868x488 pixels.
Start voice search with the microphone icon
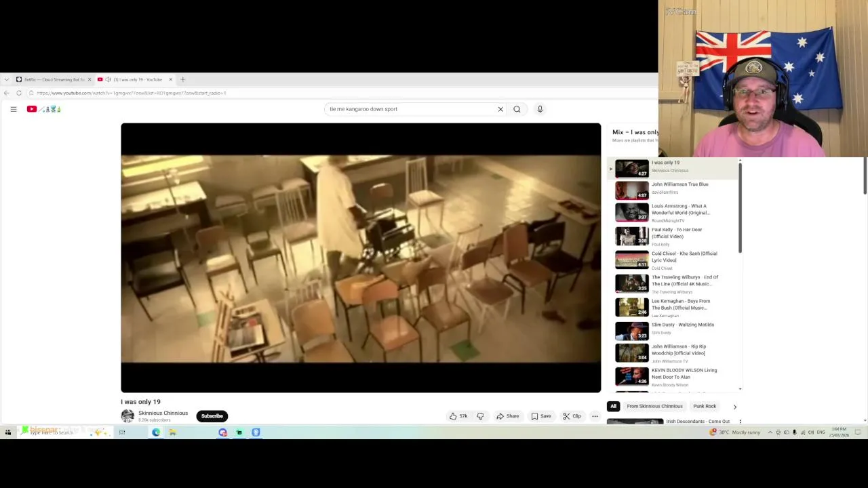coord(540,109)
